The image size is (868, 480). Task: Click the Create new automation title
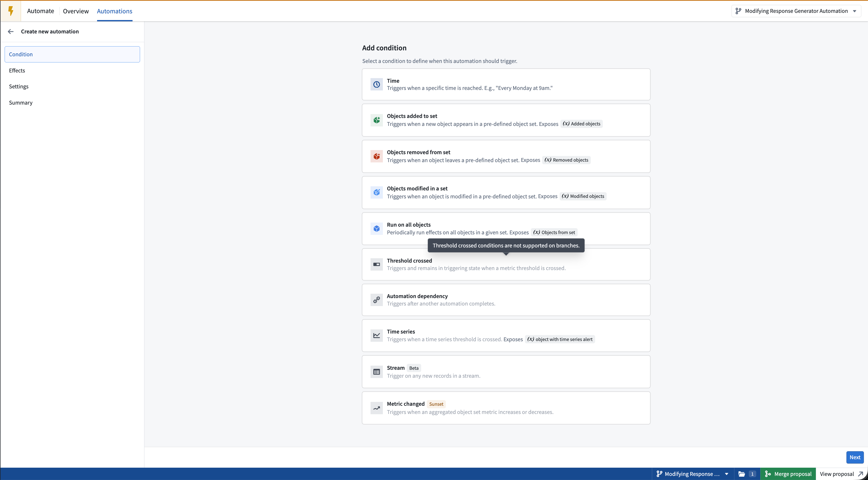50,32
